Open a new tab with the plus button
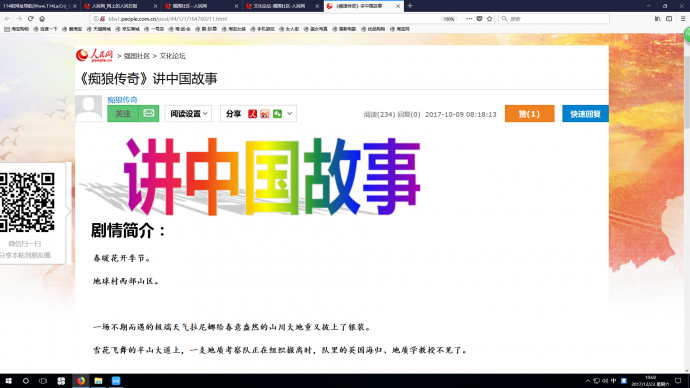Image resolution: width=690 pixels, height=388 pixels. point(410,6)
